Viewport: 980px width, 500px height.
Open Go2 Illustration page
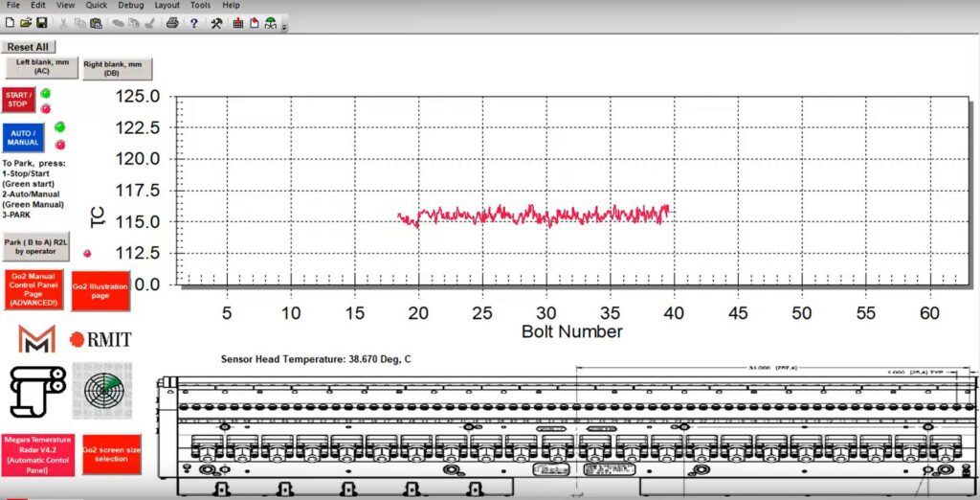point(100,291)
